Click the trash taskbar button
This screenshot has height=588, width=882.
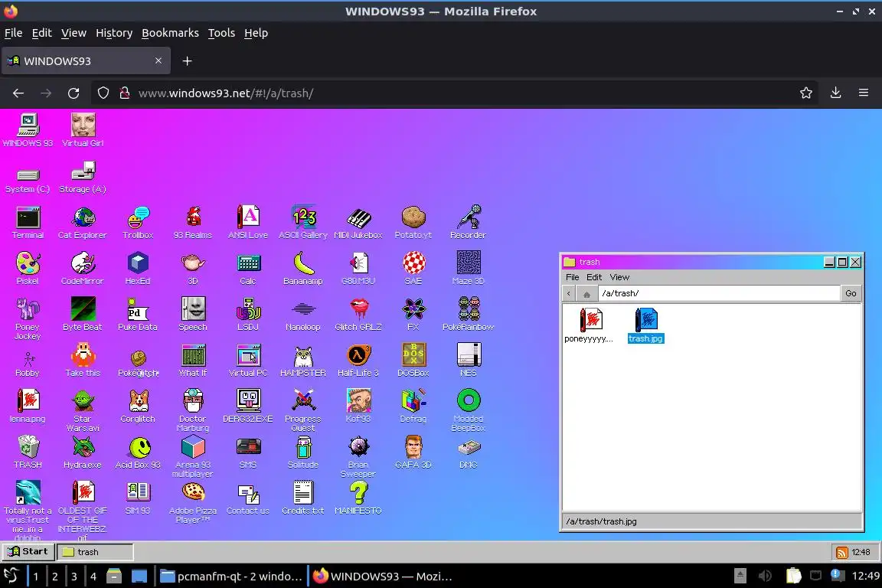click(x=95, y=552)
